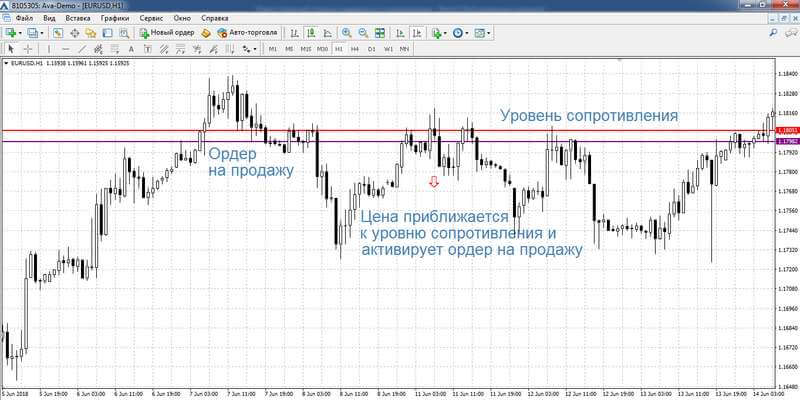Draw a horizontal line
Image resolution: width=800 pixels, height=400 pixels.
[x=65, y=49]
